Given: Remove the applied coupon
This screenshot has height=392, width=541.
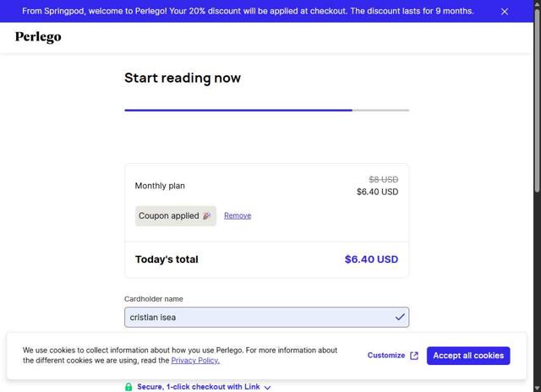Looking at the screenshot, I should 238,215.
